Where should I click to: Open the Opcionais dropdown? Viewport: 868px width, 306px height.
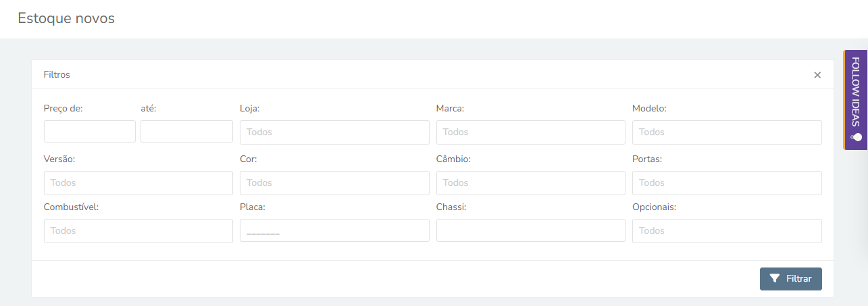pyautogui.click(x=727, y=231)
